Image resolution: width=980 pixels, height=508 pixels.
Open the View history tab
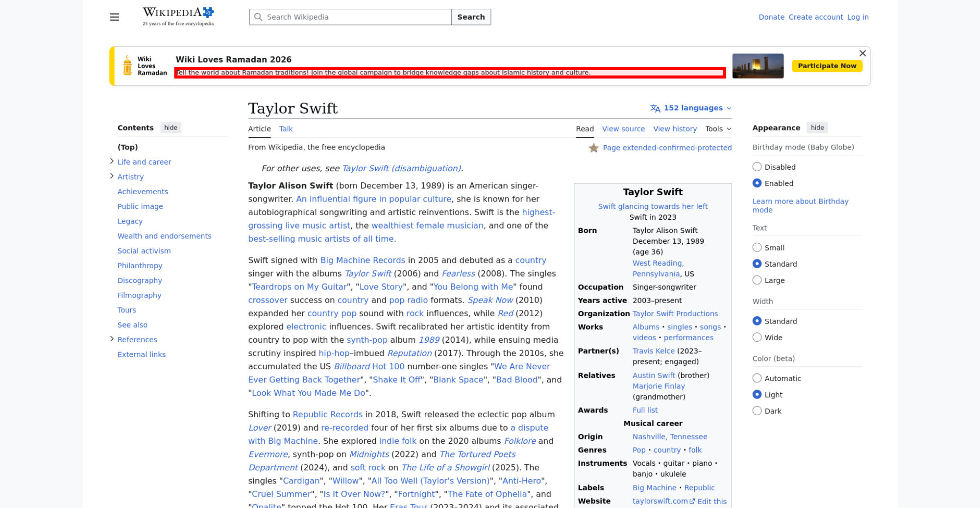point(675,129)
